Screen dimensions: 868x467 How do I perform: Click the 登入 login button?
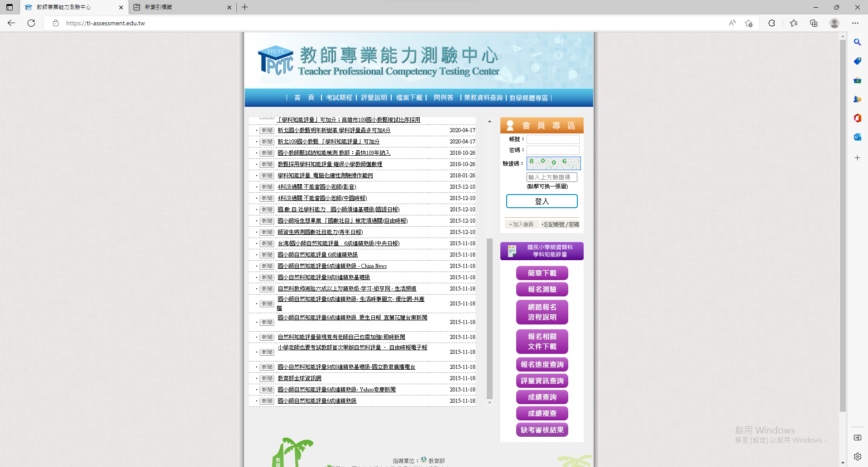[542, 201]
